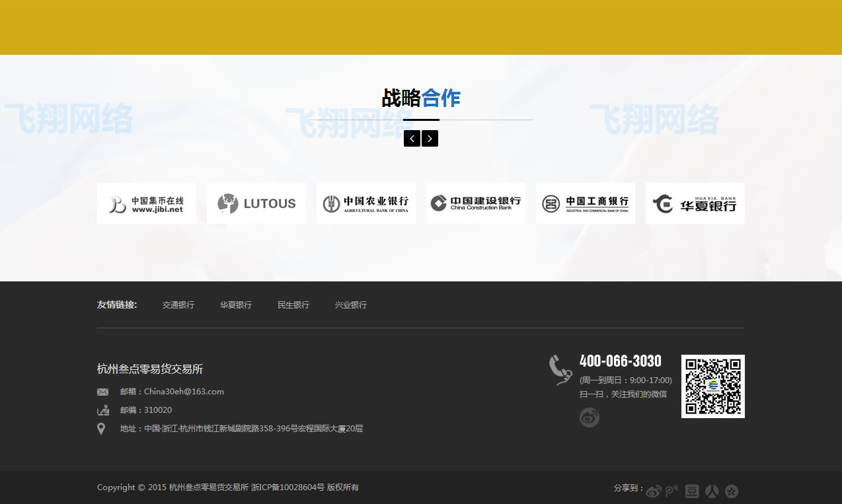Image resolution: width=842 pixels, height=504 pixels.
Task: Open the 交通银行 friendly link
Action: (x=178, y=305)
